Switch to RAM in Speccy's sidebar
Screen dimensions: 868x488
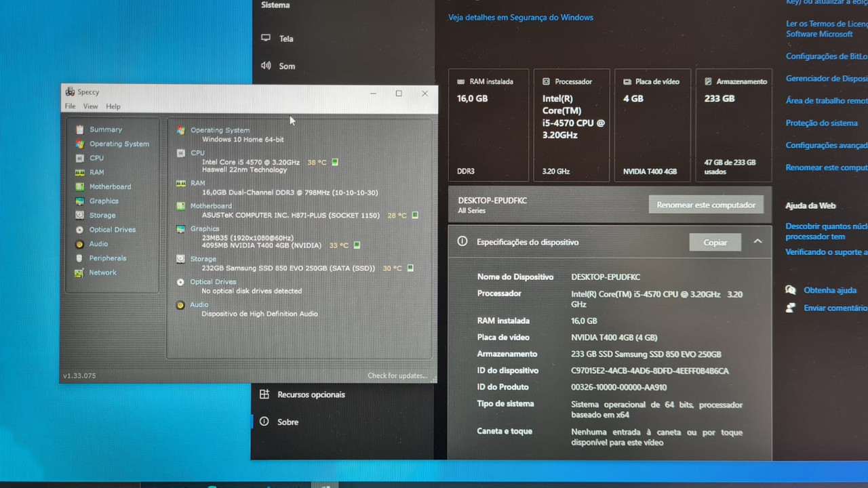97,172
